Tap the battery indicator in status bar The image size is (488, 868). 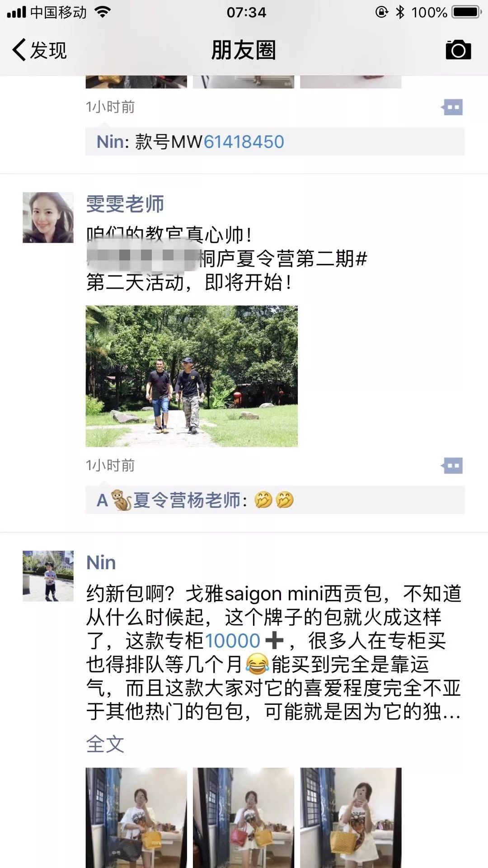(x=467, y=12)
